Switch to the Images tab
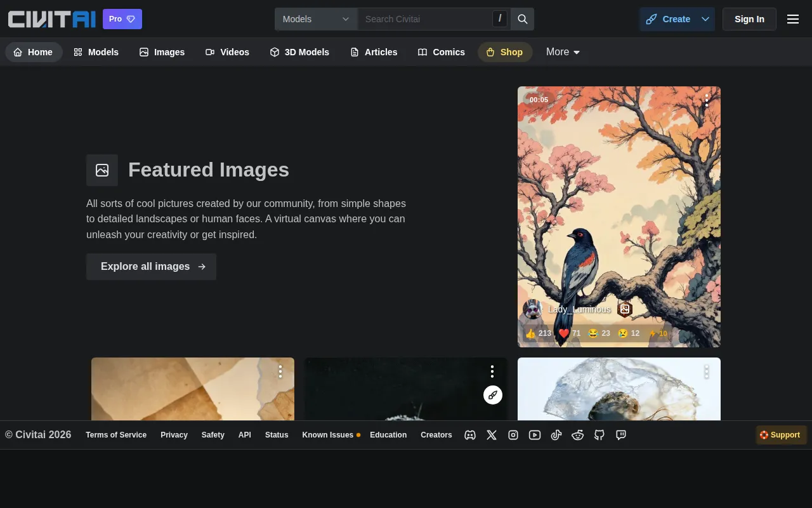Image resolution: width=812 pixels, height=508 pixels. 162,52
